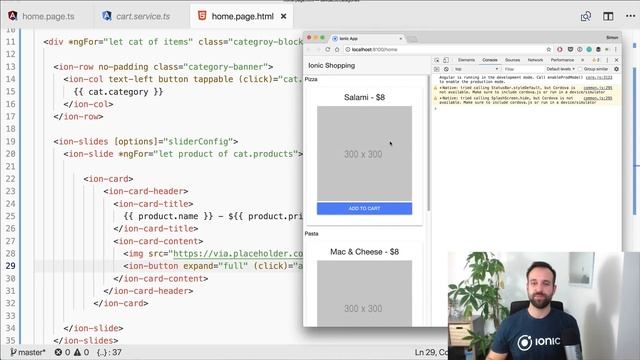
Task: Open the core.js source link in console
Action: tap(599, 78)
